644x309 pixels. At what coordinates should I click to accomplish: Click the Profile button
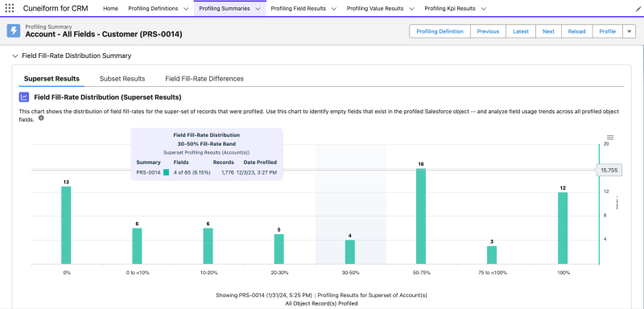click(x=608, y=31)
